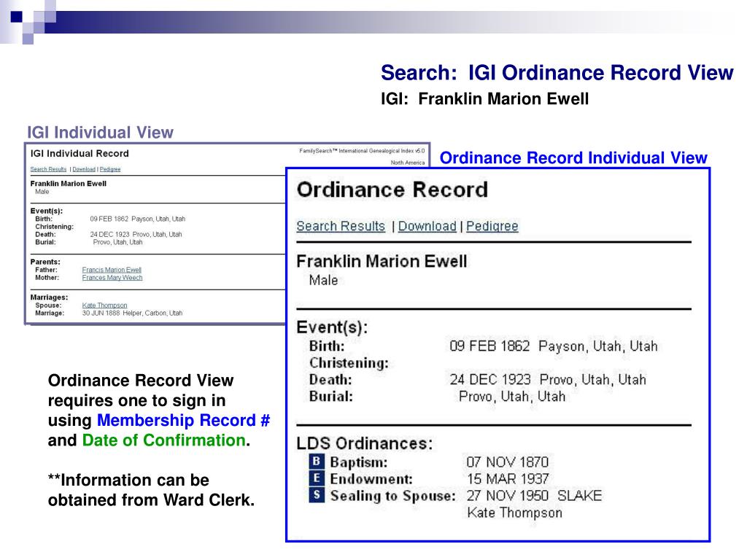Click 'IGI Individual View' caption
Viewport: 747px width, 560px height.
click(100, 132)
